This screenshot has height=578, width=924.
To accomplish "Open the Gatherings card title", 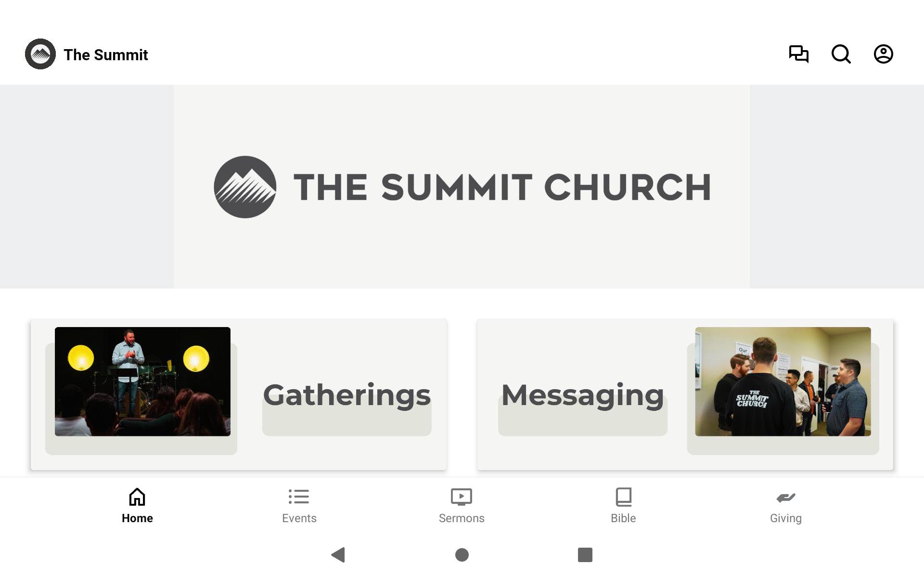I will pos(346,395).
